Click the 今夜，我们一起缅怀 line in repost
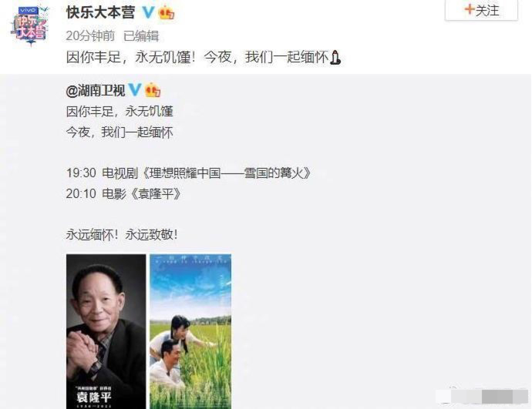Viewport: 532px width, 409px height. (x=120, y=132)
